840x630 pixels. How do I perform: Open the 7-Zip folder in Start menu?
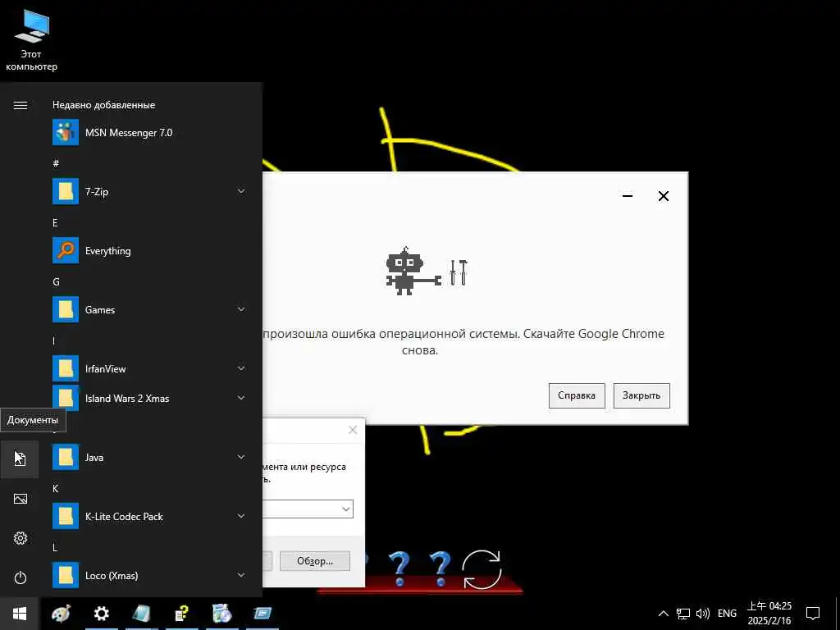point(149,191)
